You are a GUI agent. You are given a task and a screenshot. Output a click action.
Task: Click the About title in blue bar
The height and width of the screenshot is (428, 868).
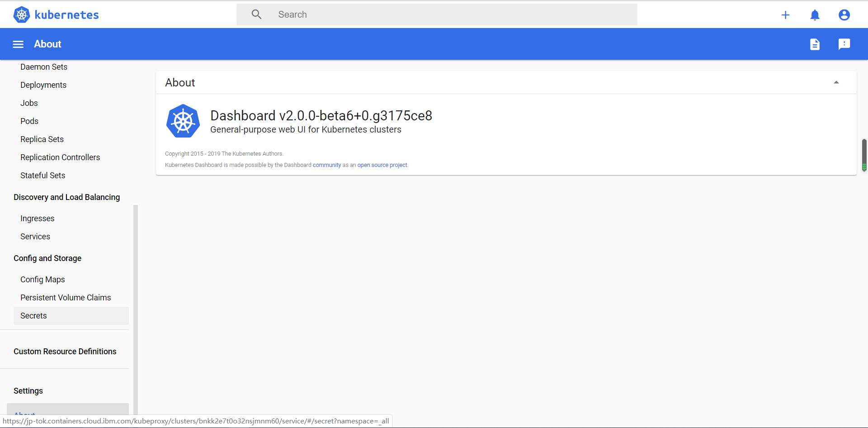pyautogui.click(x=47, y=44)
